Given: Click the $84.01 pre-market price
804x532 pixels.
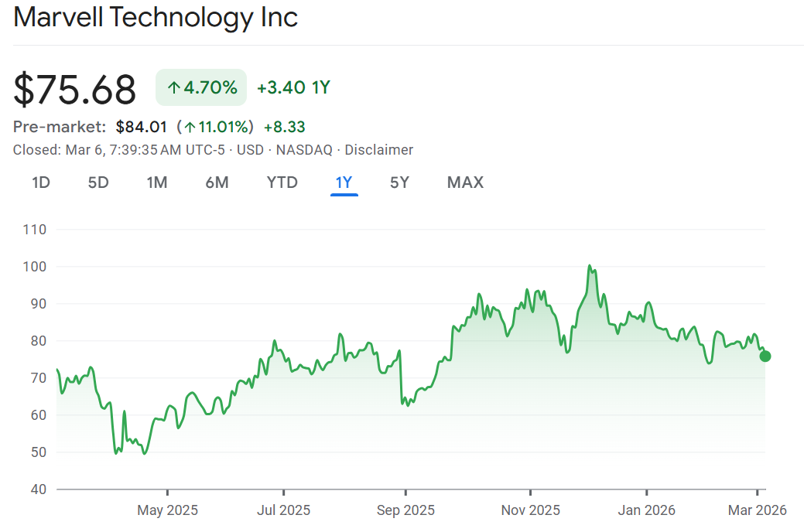Looking at the screenshot, I should (x=142, y=127).
